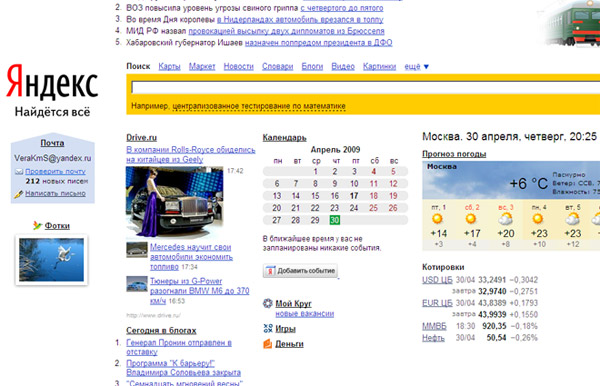Screen dimensions: 600x386
Task: Click into the Yandex search field
Action: [365, 88]
